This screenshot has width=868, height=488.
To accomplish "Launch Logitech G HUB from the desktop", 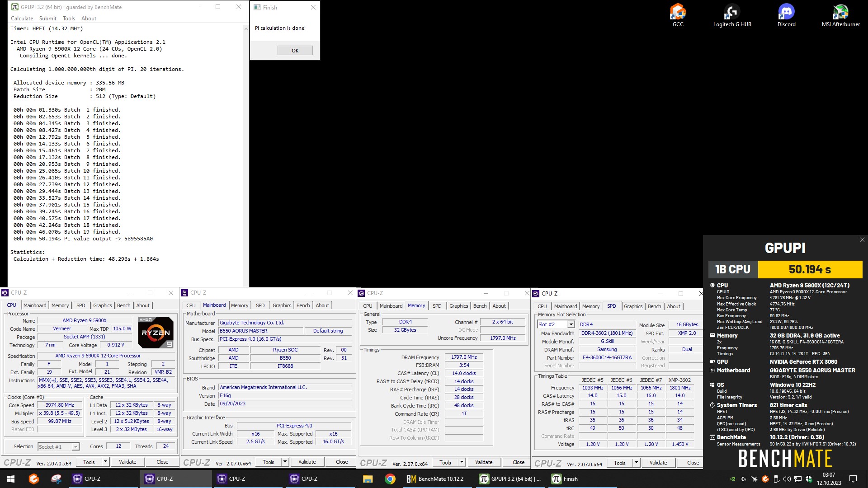I will (732, 15).
